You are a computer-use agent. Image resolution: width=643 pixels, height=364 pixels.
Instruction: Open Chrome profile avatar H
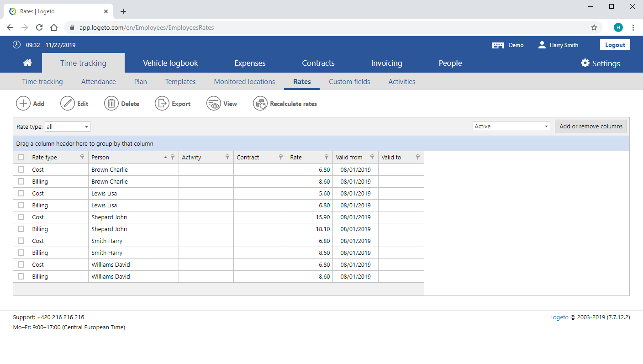[x=618, y=27]
